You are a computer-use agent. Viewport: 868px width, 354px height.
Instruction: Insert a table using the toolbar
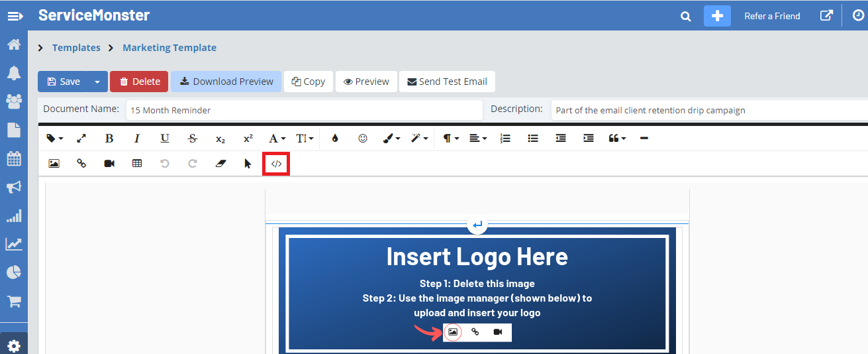point(137,164)
